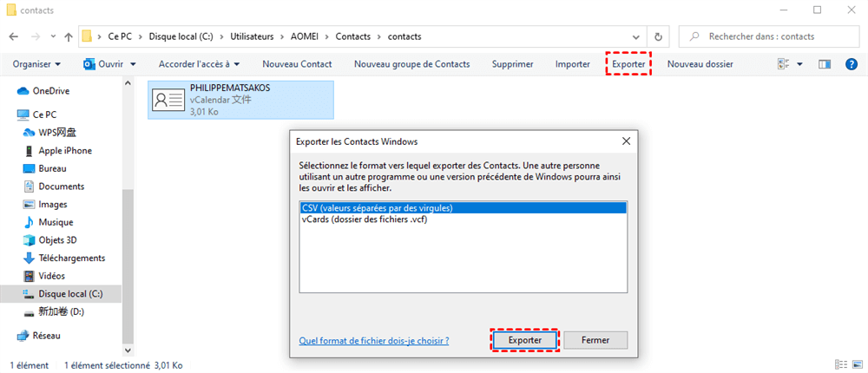
Task: Select OneDrive in the navigation pane
Action: [x=50, y=91]
